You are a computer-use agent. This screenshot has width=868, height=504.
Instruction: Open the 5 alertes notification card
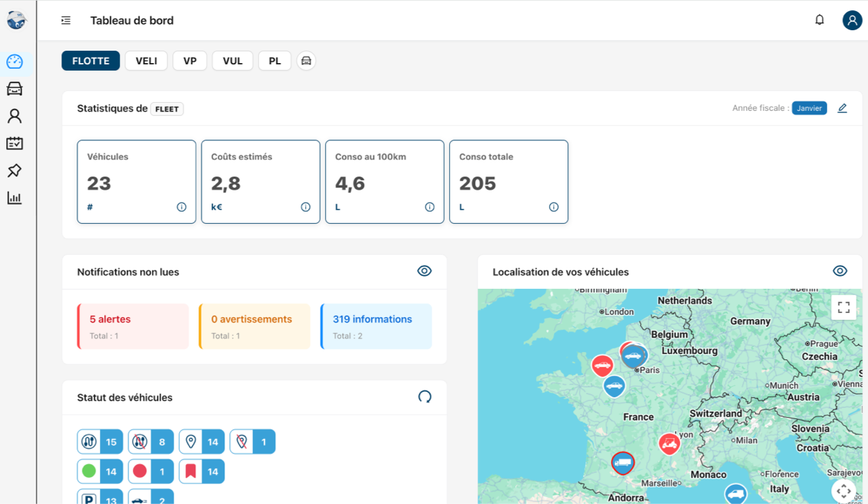pyautogui.click(x=133, y=327)
